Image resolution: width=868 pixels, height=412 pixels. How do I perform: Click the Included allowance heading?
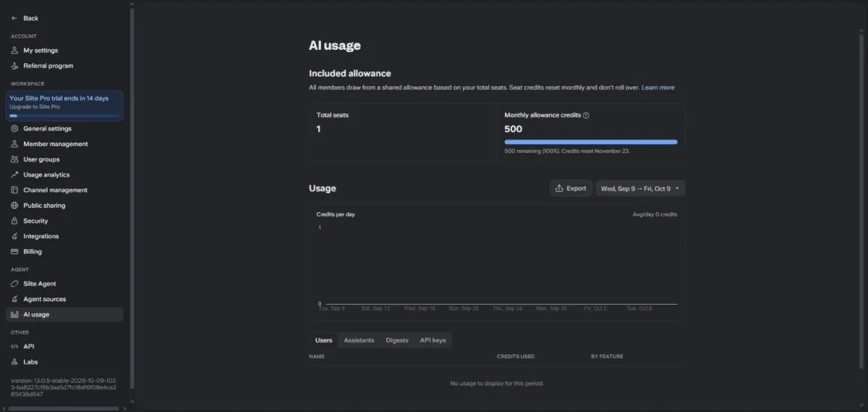(350, 73)
